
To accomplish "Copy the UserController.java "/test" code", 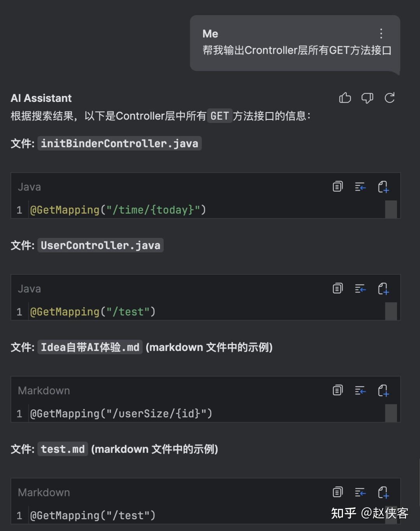I will 338,288.
